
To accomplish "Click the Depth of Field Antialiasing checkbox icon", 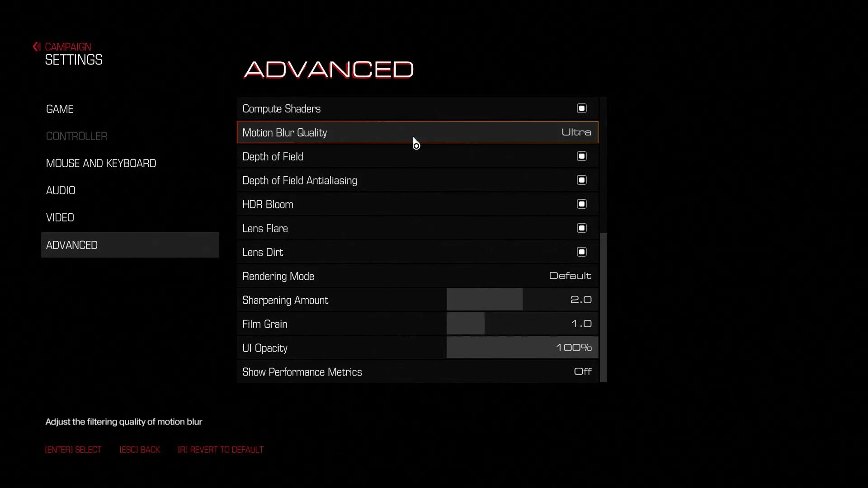I will tap(581, 180).
